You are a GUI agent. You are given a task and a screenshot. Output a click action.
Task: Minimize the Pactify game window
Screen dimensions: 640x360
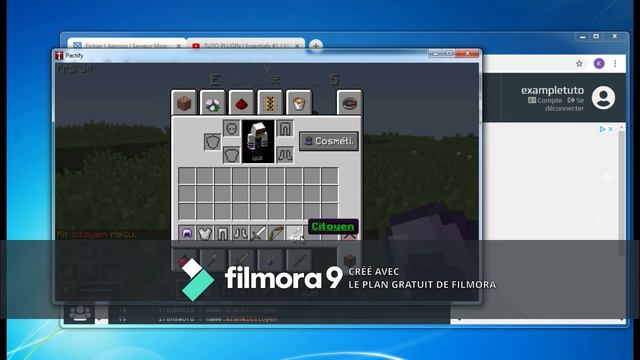pos(436,53)
